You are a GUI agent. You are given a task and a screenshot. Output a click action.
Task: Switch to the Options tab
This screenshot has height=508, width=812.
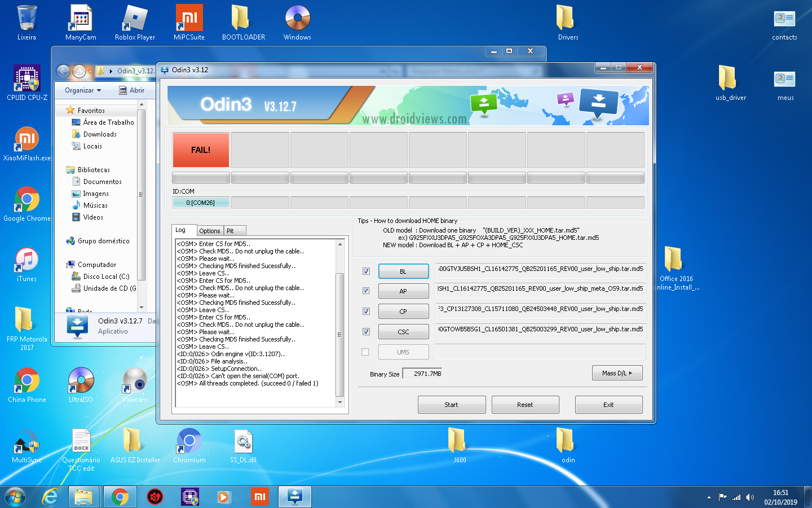click(210, 231)
